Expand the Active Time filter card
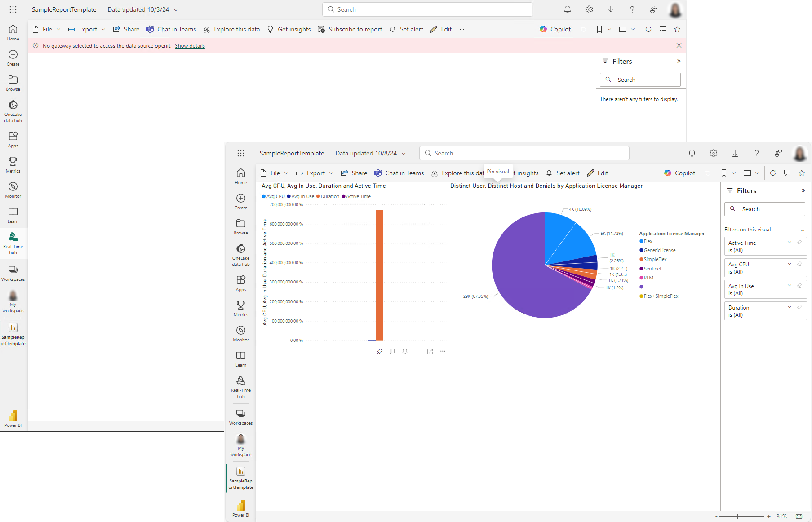This screenshot has height=522, width=812. [x=790, y=242]
